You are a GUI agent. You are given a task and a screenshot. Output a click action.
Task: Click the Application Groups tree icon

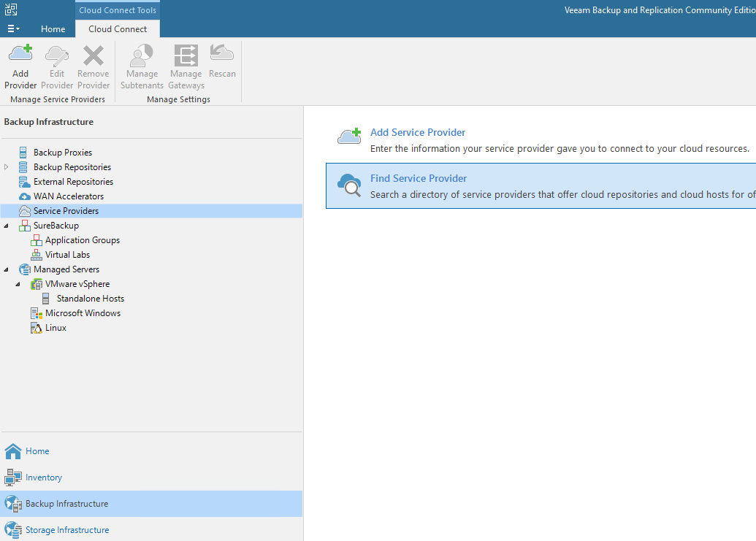coord(37,240)
